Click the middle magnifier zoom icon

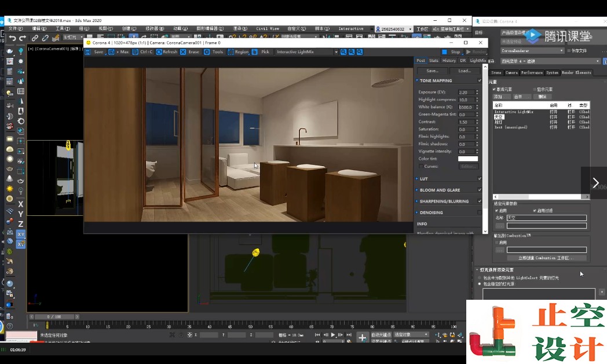click(352, 52)
